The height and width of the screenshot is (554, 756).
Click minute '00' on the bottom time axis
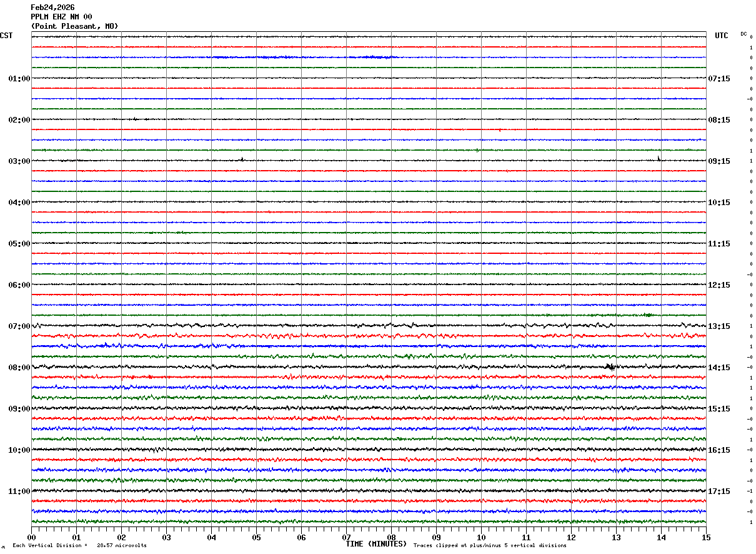pyautogui.click(x=31, y=537)
